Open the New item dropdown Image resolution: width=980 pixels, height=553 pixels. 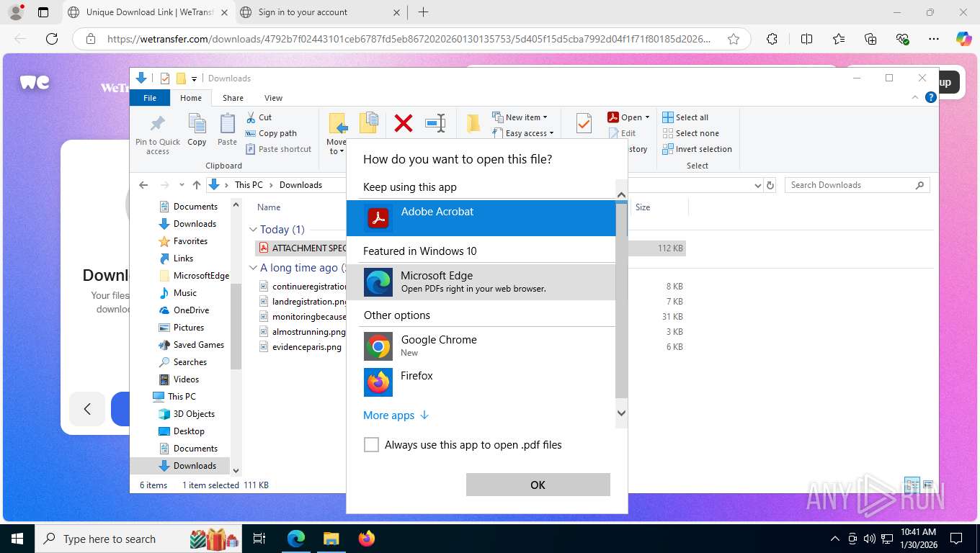pyautogui.click(x=520, y=117)
